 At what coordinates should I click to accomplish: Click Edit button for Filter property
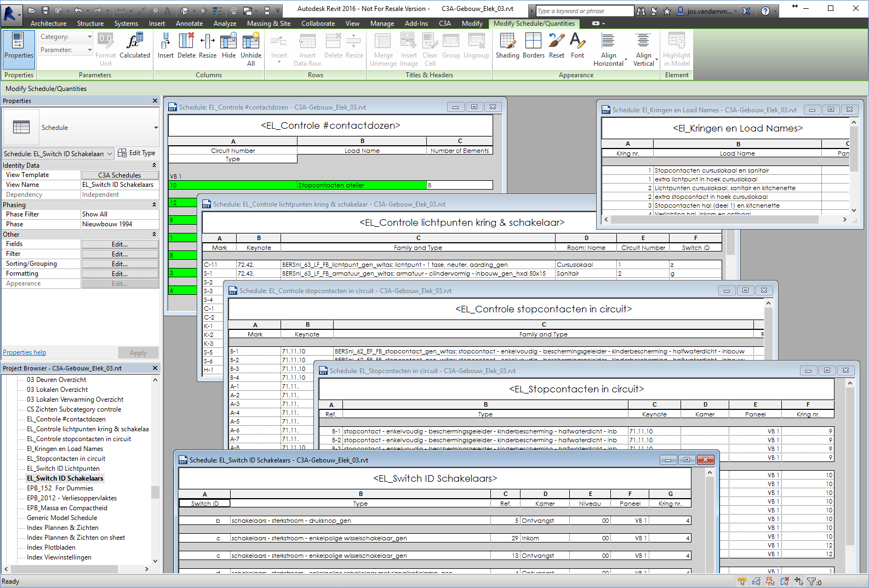click(x=119, y=254)
